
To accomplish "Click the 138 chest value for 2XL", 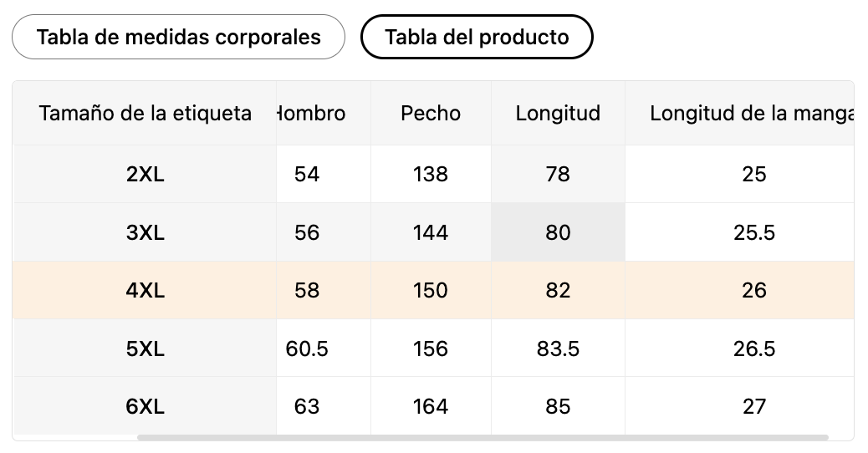I will 431,174.
